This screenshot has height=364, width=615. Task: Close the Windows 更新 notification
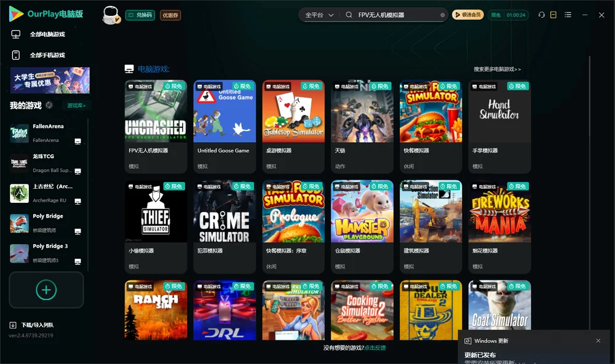pyautogui.click(x=598, y=341)
